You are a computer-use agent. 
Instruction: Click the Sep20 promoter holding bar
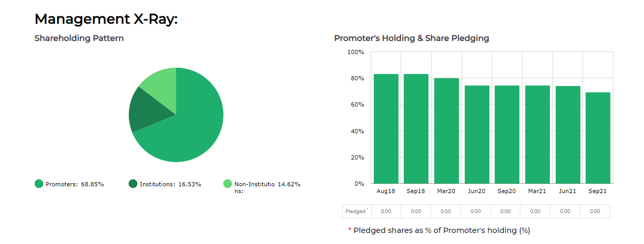[x=507, y=134]
